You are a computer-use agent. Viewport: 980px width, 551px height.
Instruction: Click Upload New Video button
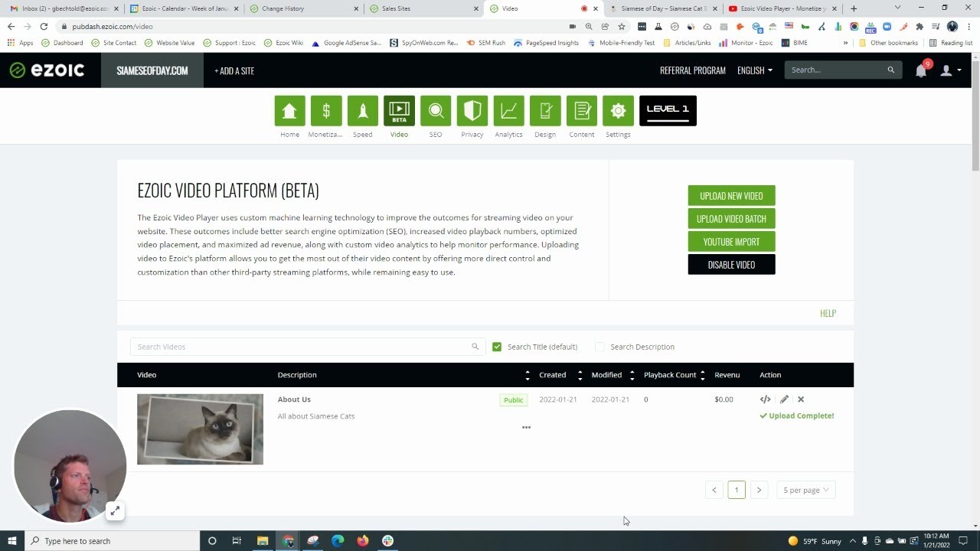coord(731,196)
